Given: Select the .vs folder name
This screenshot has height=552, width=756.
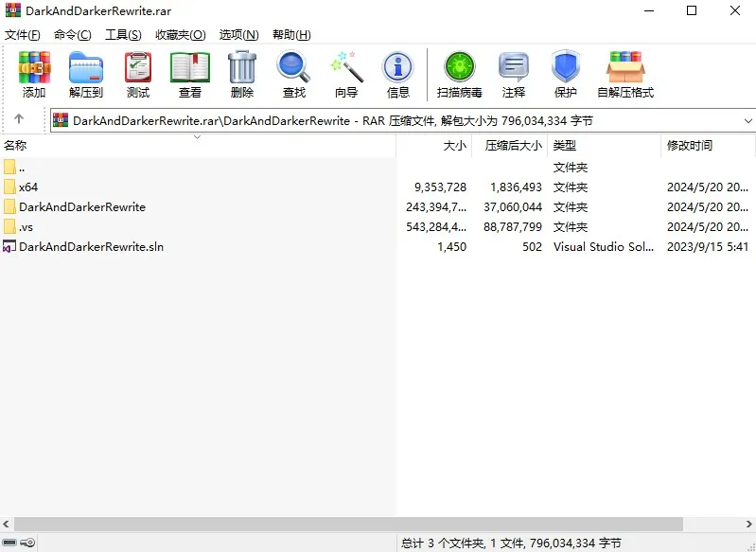Looking at the screenshot, I should point(26,227).
